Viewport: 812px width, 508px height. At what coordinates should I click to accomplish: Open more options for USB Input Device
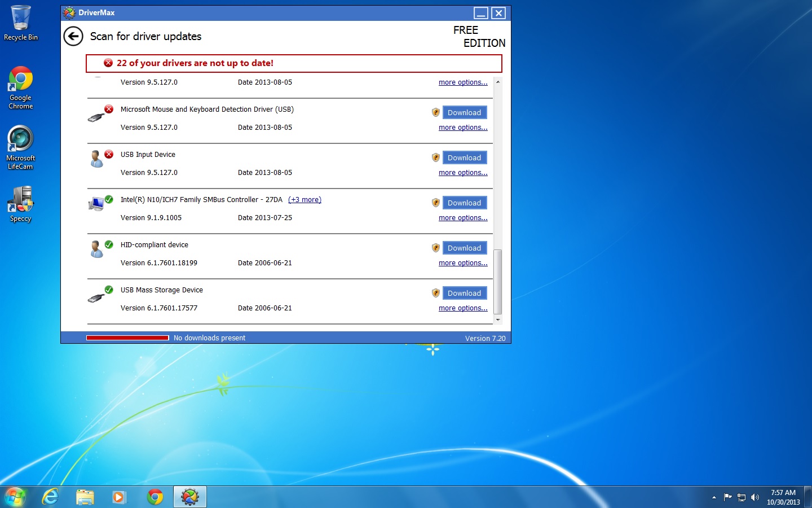point(463,173)
